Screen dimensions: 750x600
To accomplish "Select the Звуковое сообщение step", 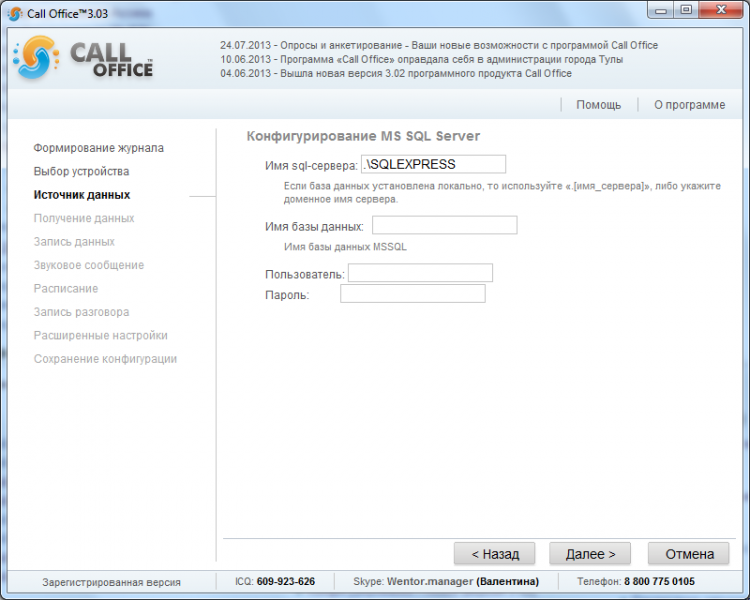I will click(88, 266).
